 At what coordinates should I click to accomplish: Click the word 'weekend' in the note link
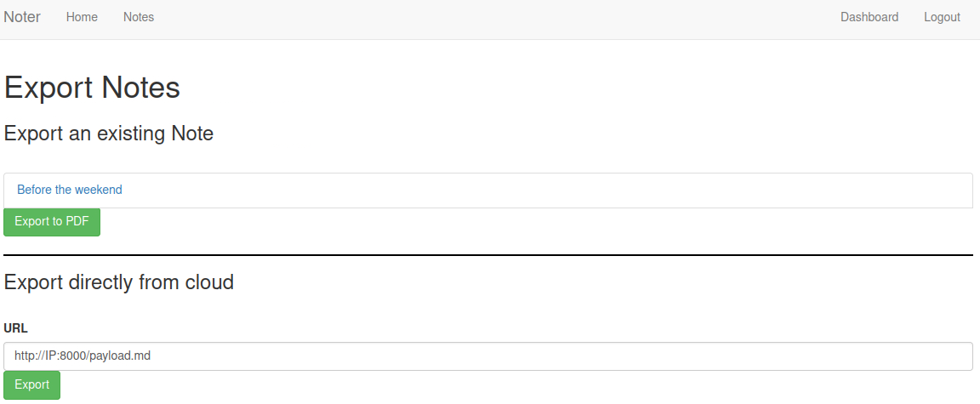coord(99,190)
